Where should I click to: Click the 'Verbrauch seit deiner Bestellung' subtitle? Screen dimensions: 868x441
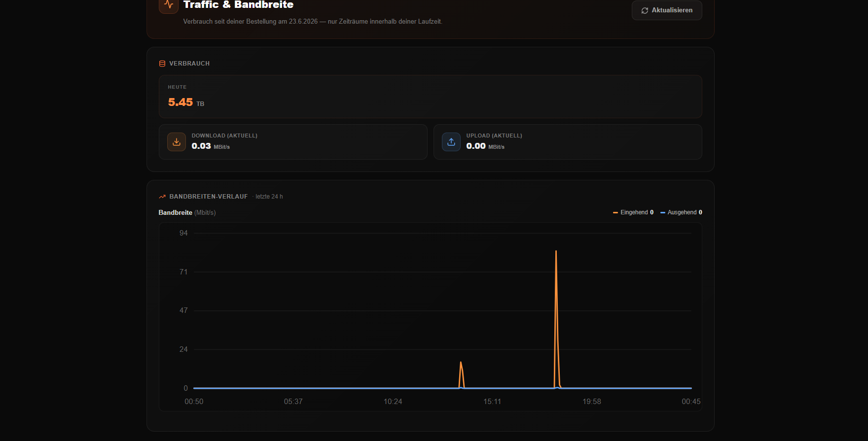coord(313,22)
